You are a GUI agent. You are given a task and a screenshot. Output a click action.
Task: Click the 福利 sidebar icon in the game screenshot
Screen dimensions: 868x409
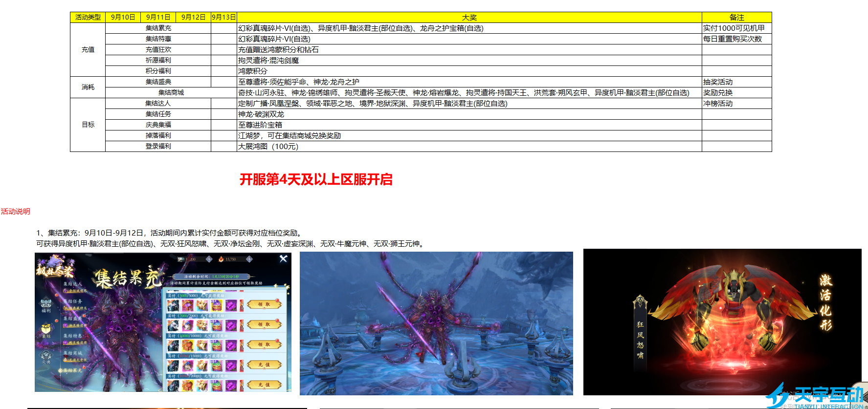[x=46, y=305]
